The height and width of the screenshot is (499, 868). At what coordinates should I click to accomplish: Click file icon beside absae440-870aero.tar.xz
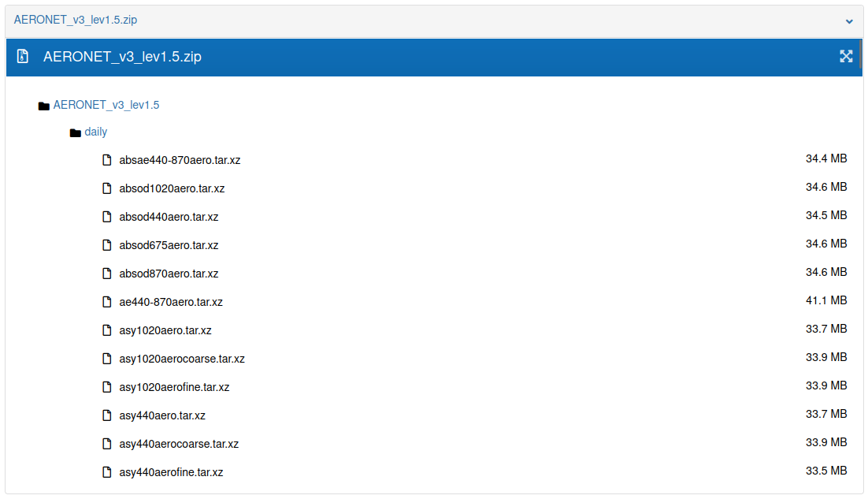pyautogui.click(x=107, y=160)
